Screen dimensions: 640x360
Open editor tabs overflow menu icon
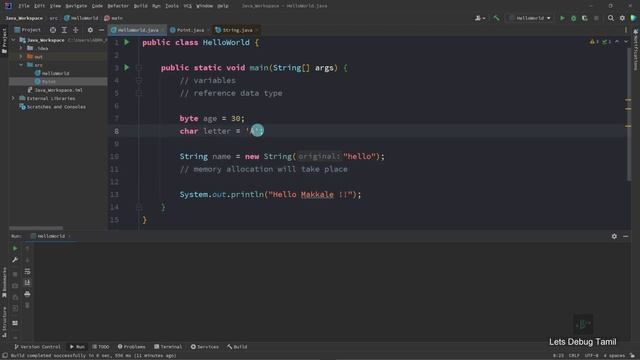(x=626, y=30)
